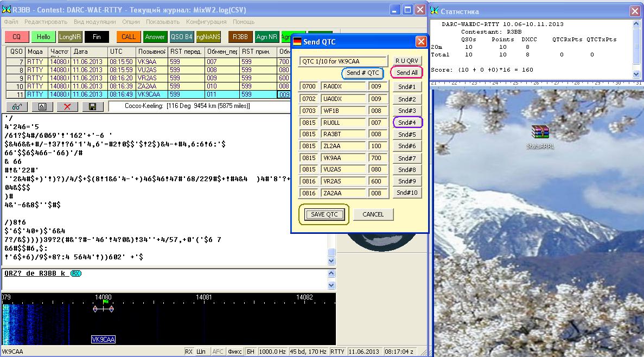Image resolution: width=644 pixels, height=357 pixels.
Task: Toggle the RX indicator in status bar
Action: (x=189, y=352)
